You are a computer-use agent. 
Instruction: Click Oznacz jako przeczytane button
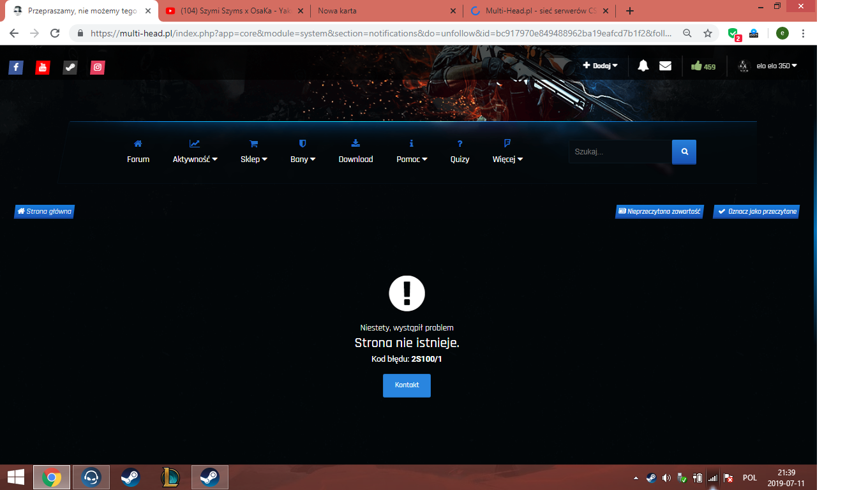[756, 211]
